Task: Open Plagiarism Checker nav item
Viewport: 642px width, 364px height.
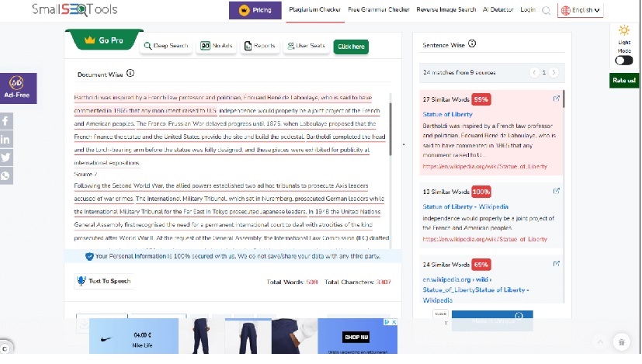Action: pos(315,9)
